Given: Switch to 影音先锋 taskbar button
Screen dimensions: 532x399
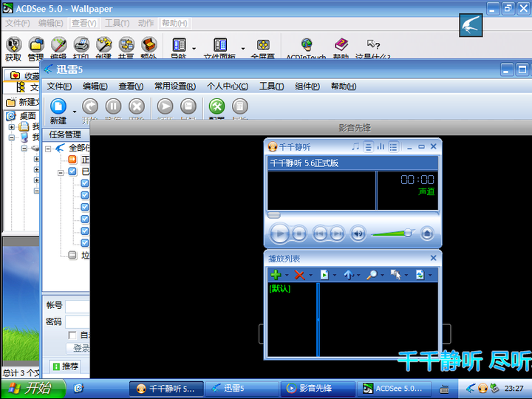Looking at the screenshot, I should 318,389.
